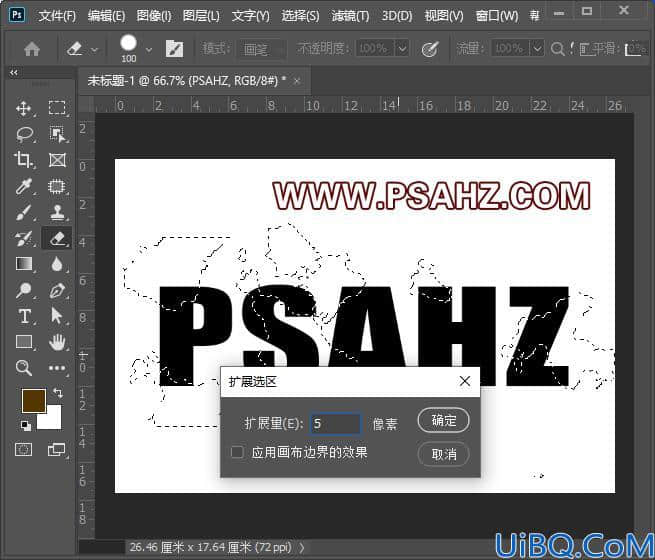Open the brush preset picker dropdown
This screenshot has width=655, height=560.
pos(149,50)
